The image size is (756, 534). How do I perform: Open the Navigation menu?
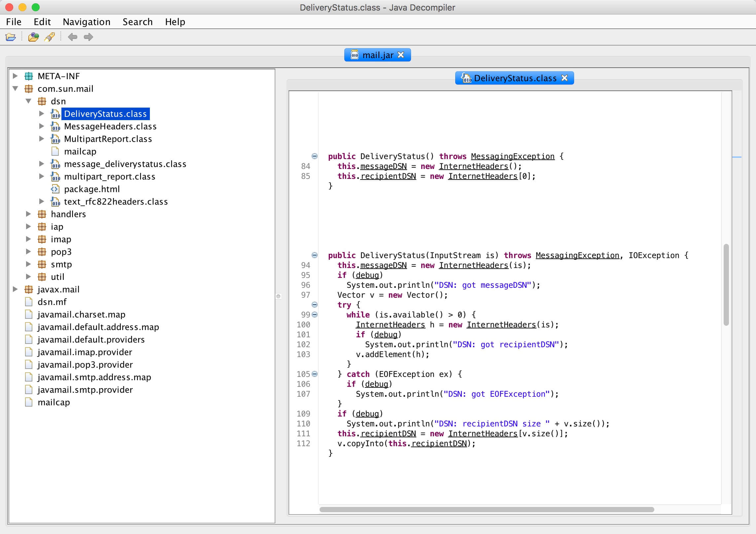click(x=86, y=22)
